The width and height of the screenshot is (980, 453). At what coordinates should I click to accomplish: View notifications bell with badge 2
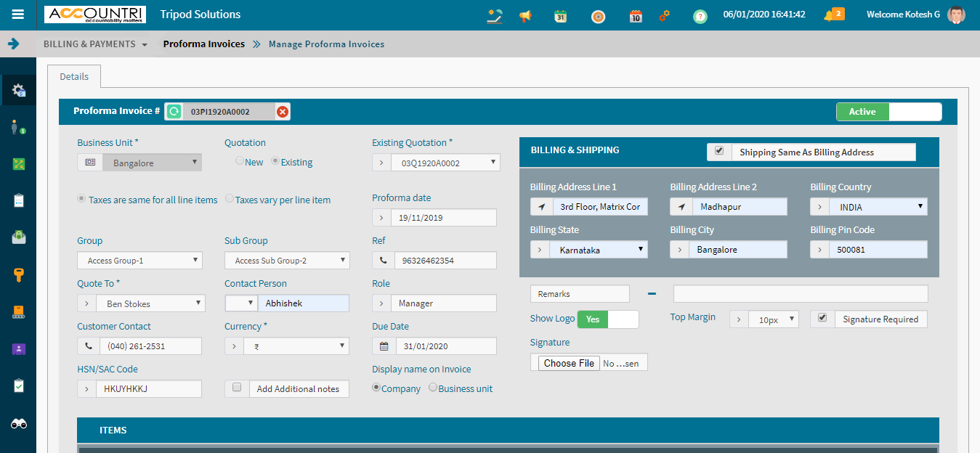click(x=833, y=15)
